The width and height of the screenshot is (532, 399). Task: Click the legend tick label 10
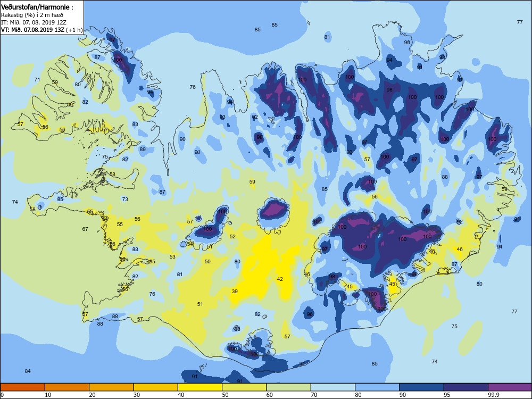(x=48, y=395)
